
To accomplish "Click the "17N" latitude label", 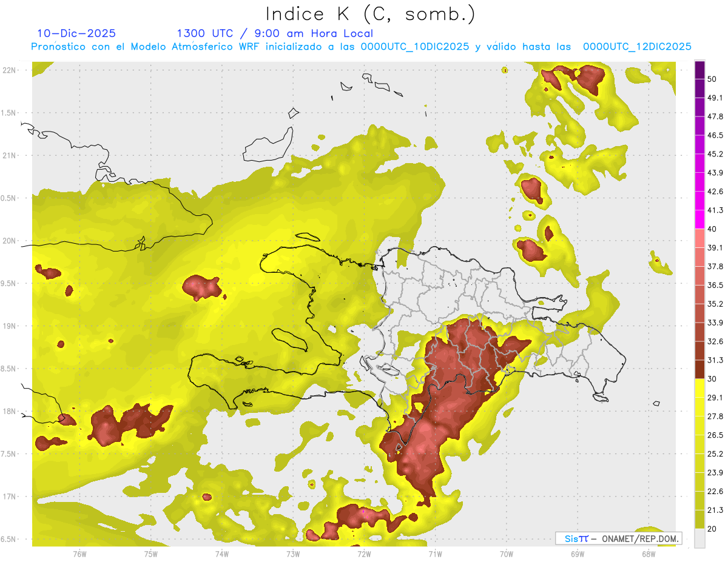I will click(9, 497).
